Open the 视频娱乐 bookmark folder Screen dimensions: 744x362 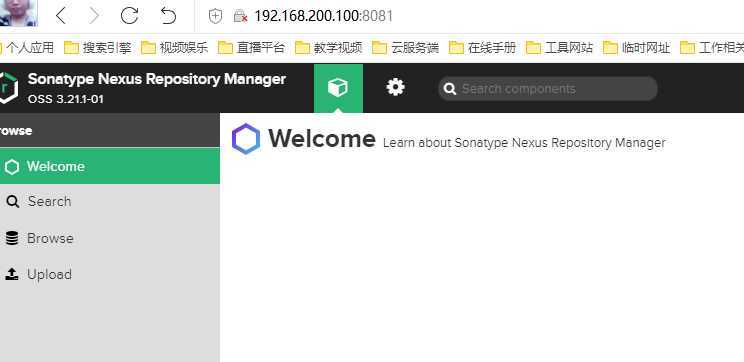tap(175, 47)
